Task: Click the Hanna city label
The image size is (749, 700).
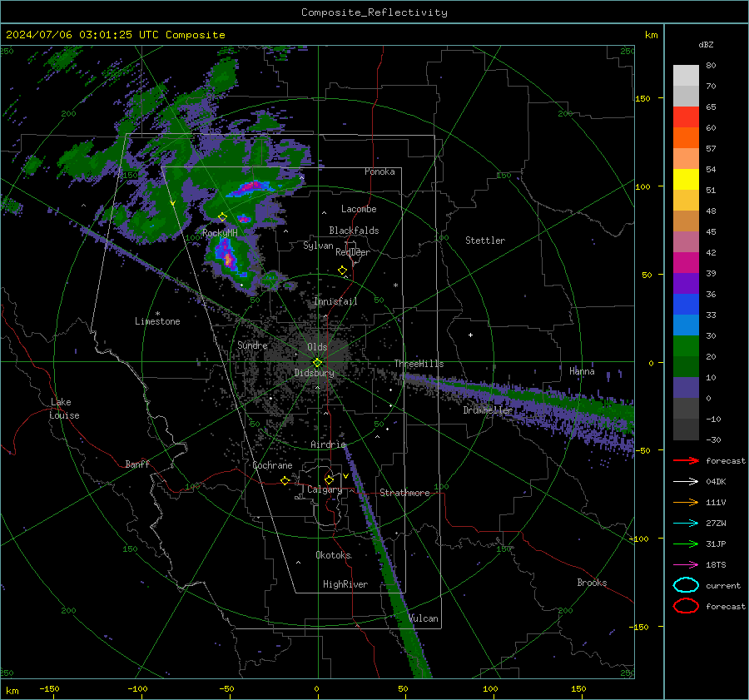Action: pos(582,371)
